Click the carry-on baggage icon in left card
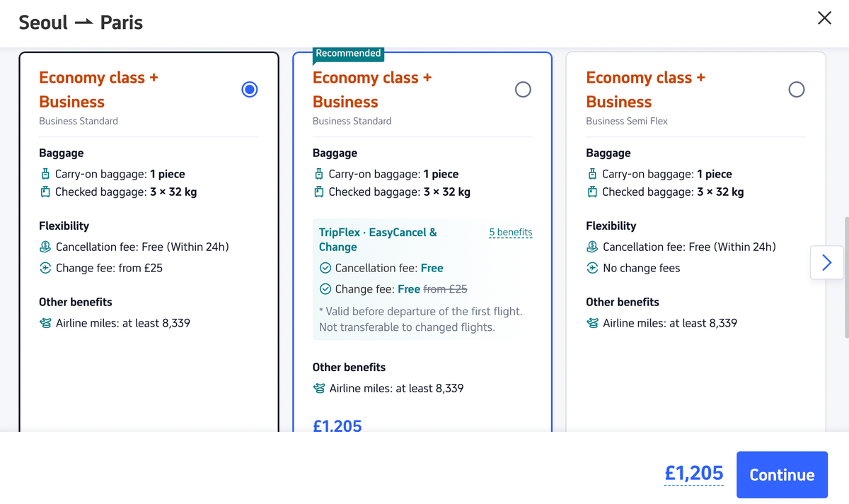849x504 pixels. click(x=45, y=173)
